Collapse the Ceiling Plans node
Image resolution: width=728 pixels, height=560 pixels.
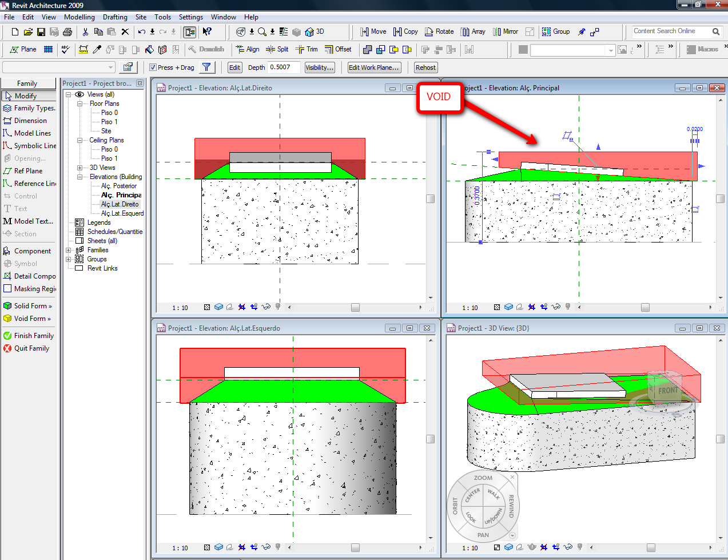click(x=79, y=140)
